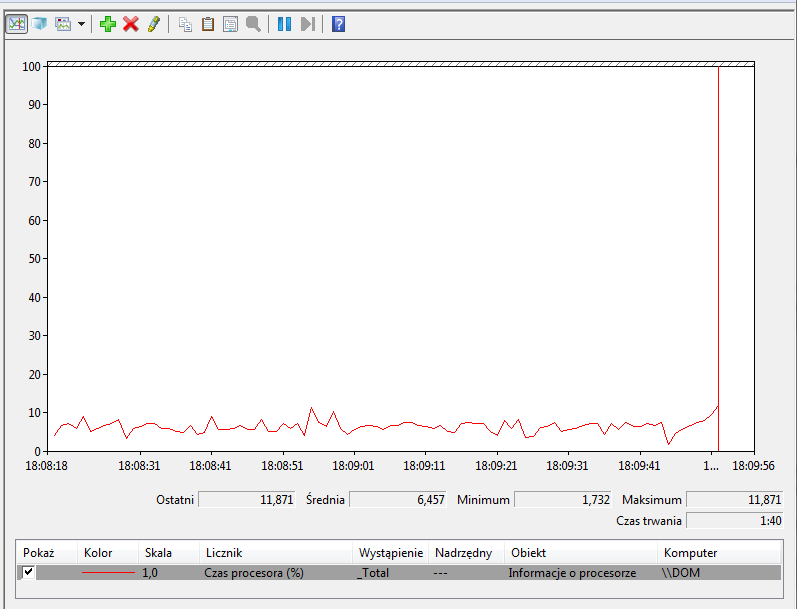Click the Change Graph Type icon
797x609 pixels.
tap(64, 23)
